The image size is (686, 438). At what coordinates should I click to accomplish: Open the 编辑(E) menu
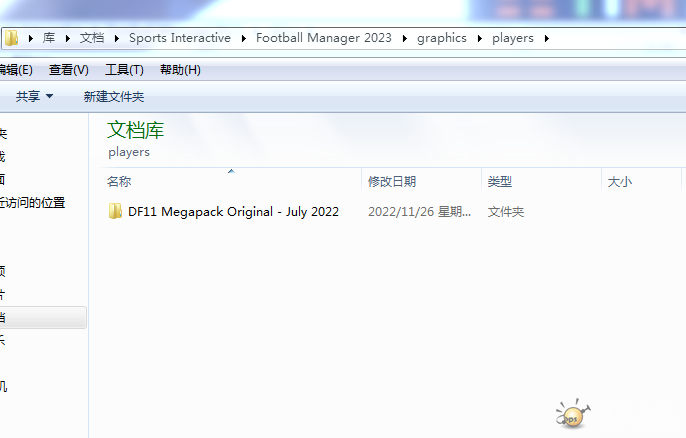(16, 70)
